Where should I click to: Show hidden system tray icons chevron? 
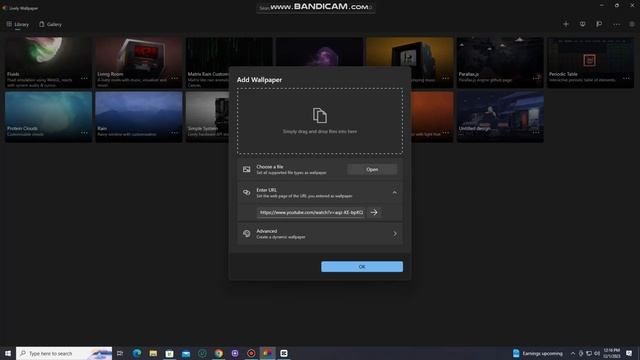[573, 353]
